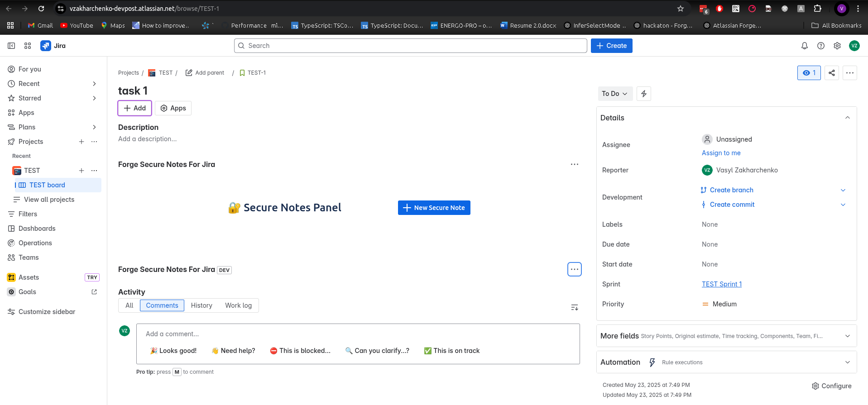
Task: Open the To Do status dropdown
Action: [615, 94]
